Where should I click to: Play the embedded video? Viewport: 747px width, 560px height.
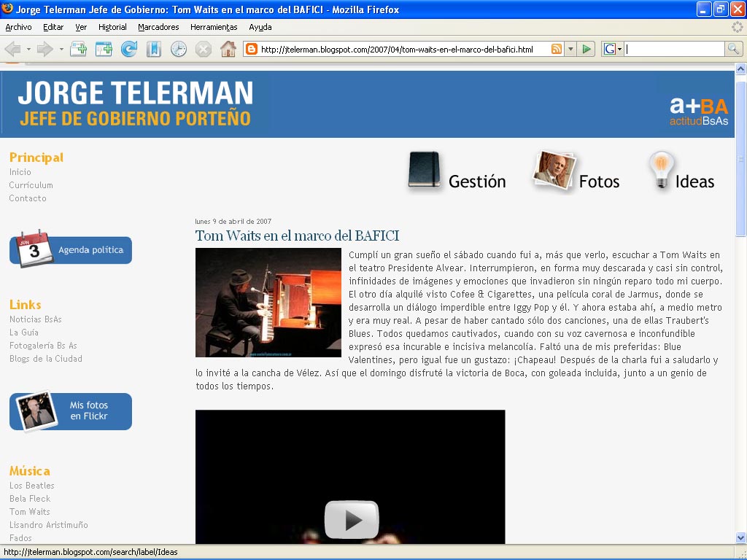click(351, 519)
